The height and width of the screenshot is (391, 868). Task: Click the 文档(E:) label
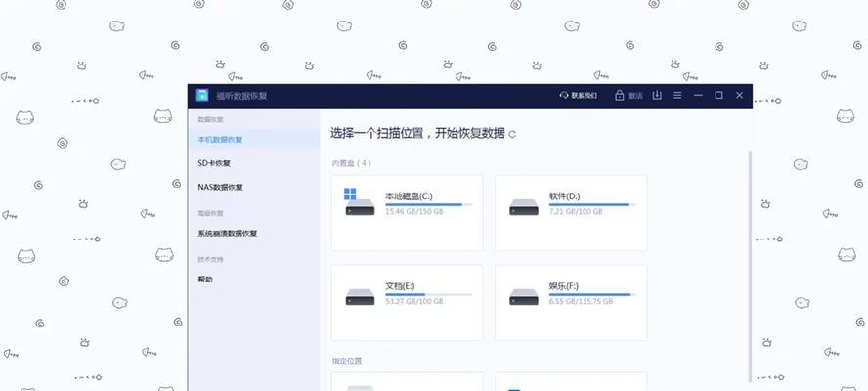pyautogui.click(x=400, y=286)
